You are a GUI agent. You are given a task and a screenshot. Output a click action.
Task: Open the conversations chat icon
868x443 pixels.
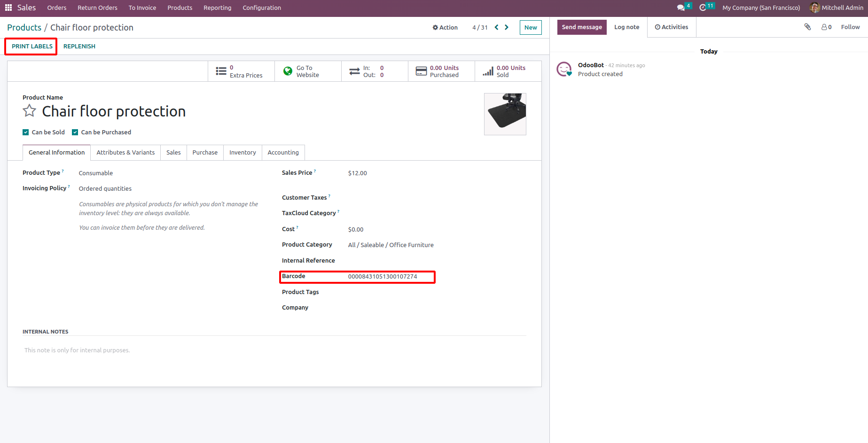pyautogui.click(x=680, y=8)
